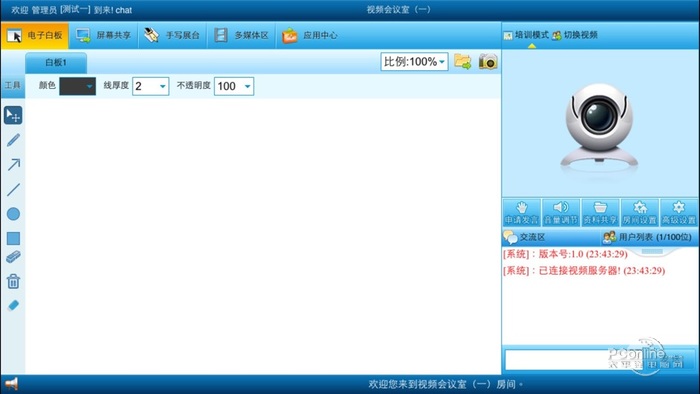Switch to 手写展台 tab
700x394 pixels.
tap(172, 35)
